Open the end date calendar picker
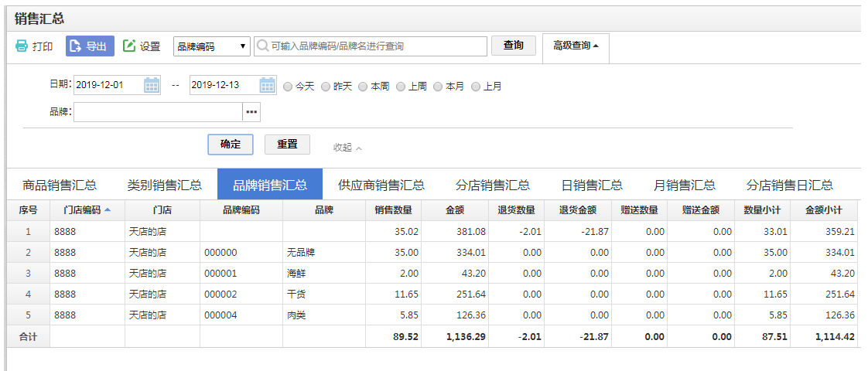The height and width of the screenshot is (371, 868). (x=268, y=86)
